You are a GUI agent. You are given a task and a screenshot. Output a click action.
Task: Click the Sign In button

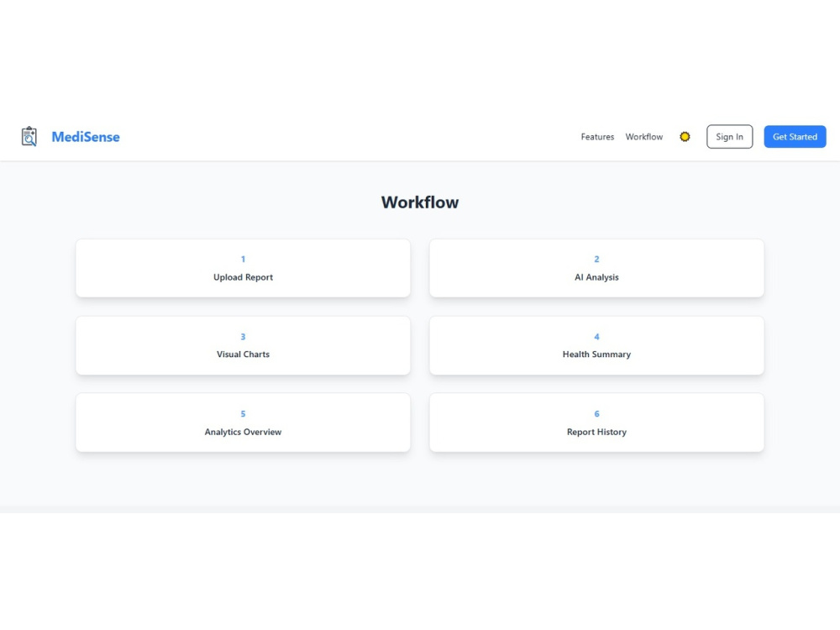[x=729, y=137]
